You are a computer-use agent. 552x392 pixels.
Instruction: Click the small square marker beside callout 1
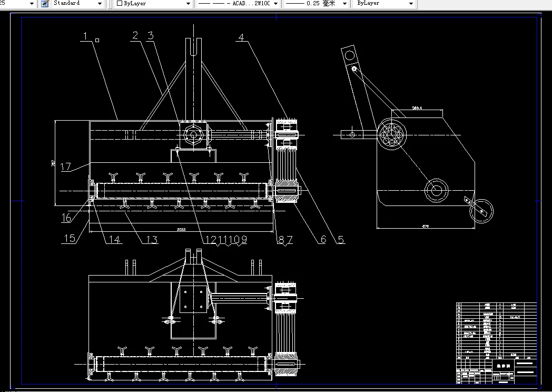coord(97,41)
